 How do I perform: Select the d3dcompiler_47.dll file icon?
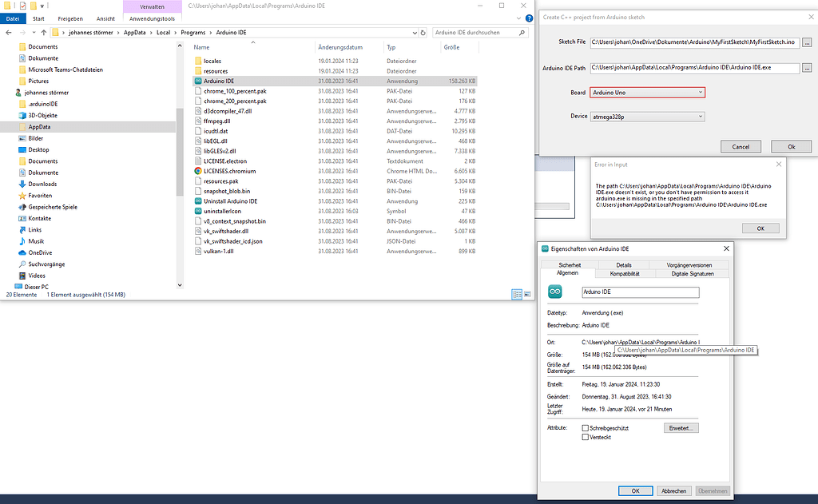(x=198, y=111)
